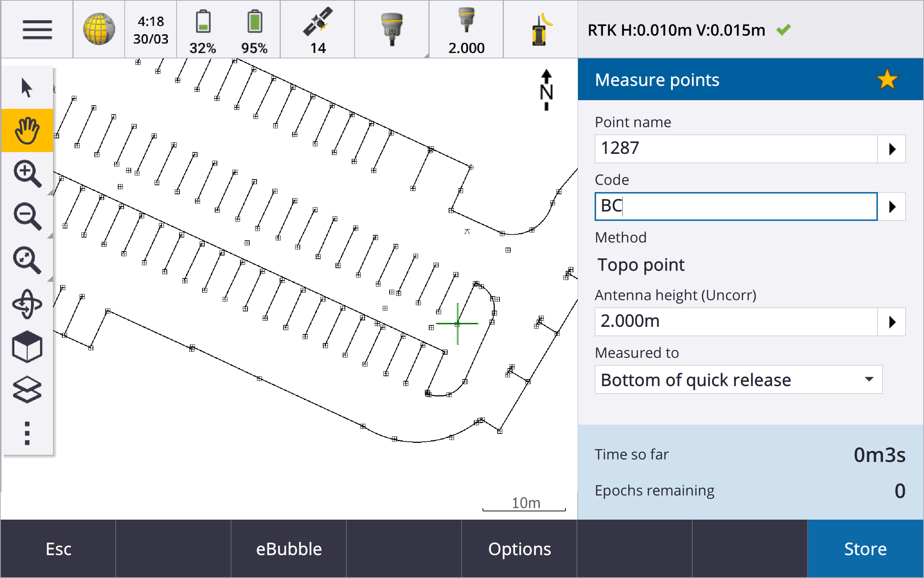Click the 10m scale bar
924x578 pixels.
tap(524, 504)
